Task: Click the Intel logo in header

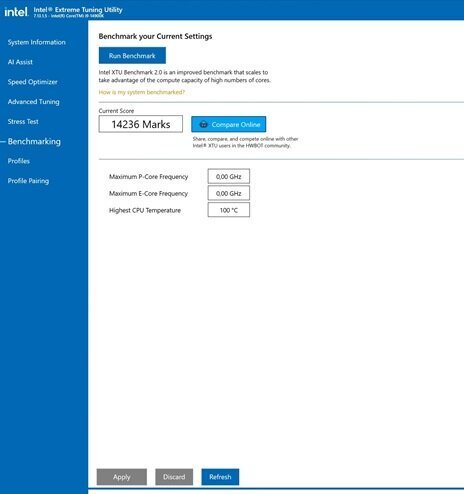Action: coord(16,12)
